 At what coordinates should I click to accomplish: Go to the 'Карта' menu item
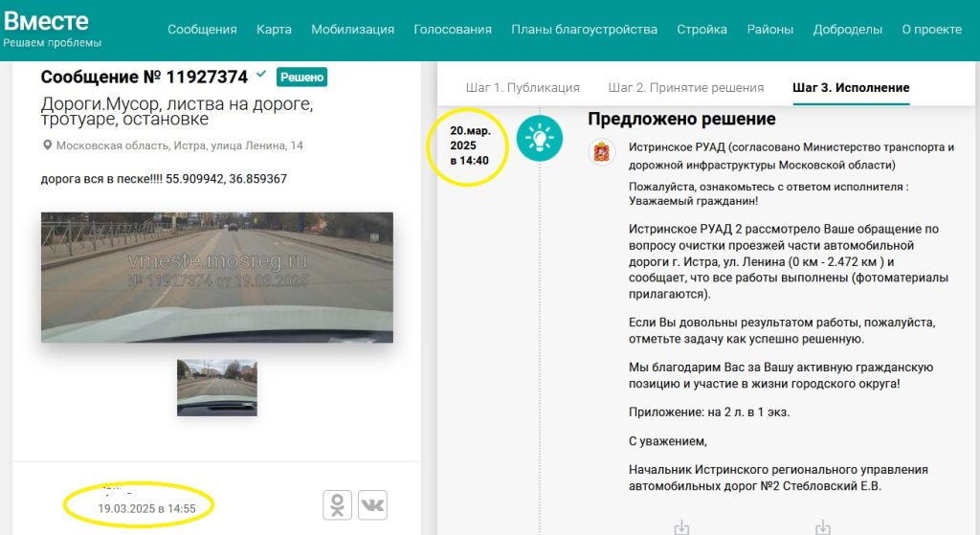(274, 29)
